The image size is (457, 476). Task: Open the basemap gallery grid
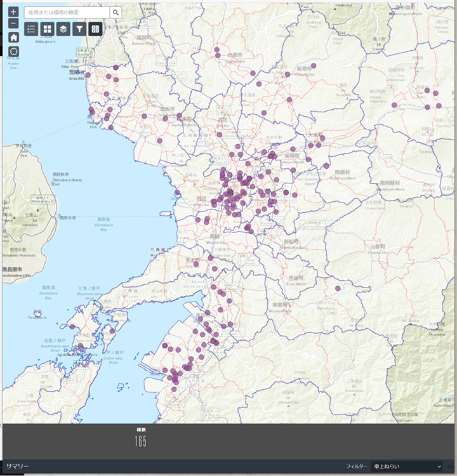pyautogui.click(x=47, y=29)
